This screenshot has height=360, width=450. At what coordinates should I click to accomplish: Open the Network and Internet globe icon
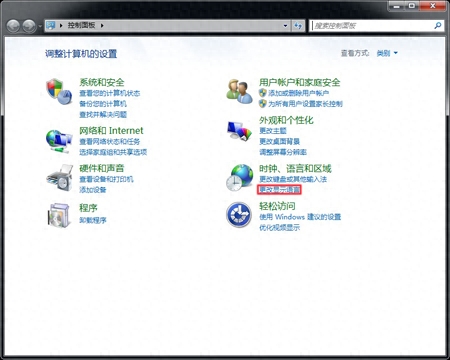(59, 141)
